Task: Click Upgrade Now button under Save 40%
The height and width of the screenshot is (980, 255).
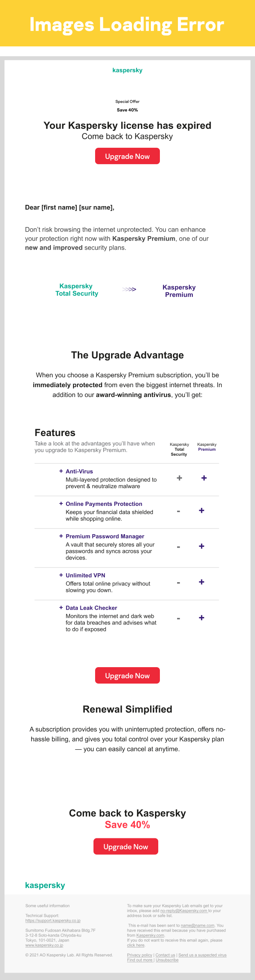Action: pos(126,847)
